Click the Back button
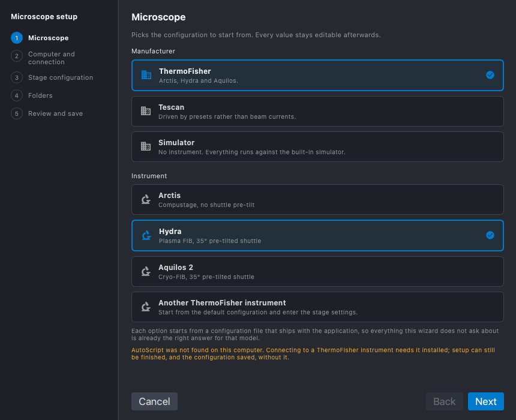Viewport: 516px width, 420px height. 444,401
